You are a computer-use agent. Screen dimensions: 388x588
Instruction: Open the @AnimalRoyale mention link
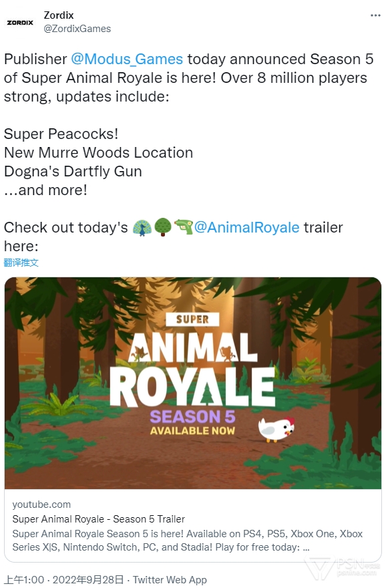pos(246,228)
